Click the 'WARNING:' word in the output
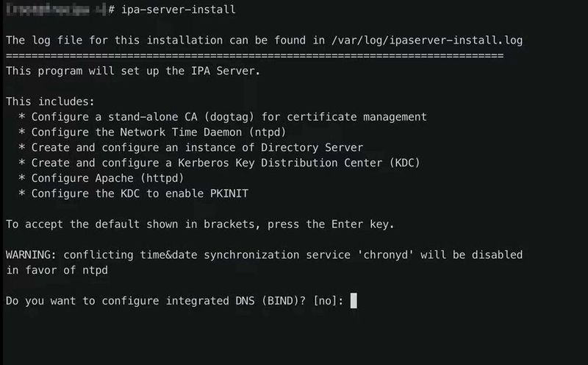This screenshot has width=588, height=365. pos(31,255)
